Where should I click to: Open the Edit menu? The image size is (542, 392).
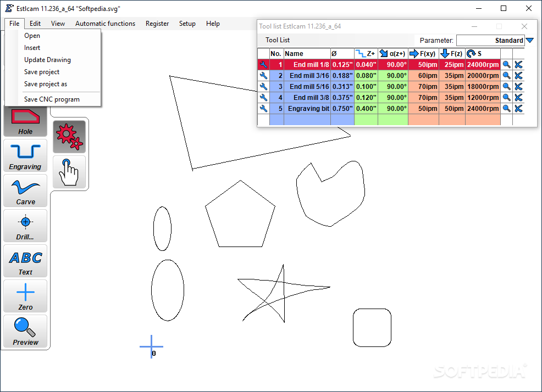[x=35, y=24]
